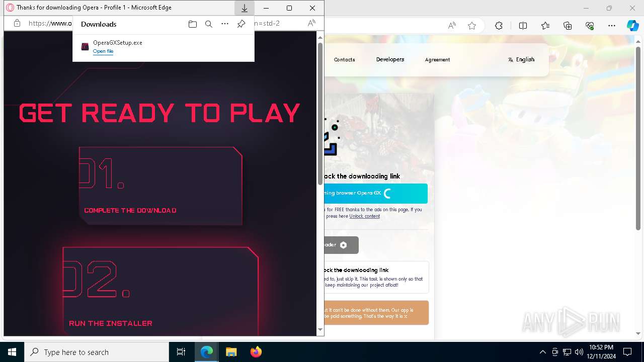Open Windows Start menu
The width and height of the screenshot is (644, 362).
point(12,352)
